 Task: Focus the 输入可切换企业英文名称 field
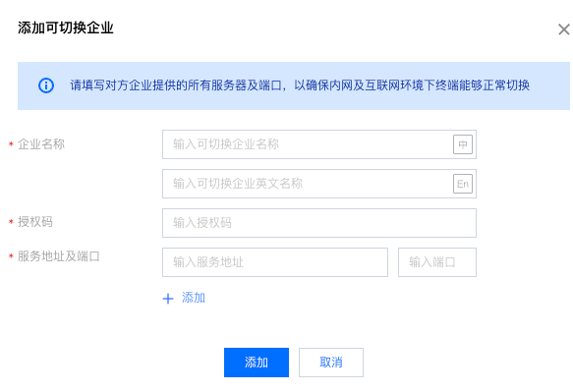tap(319, 184)
